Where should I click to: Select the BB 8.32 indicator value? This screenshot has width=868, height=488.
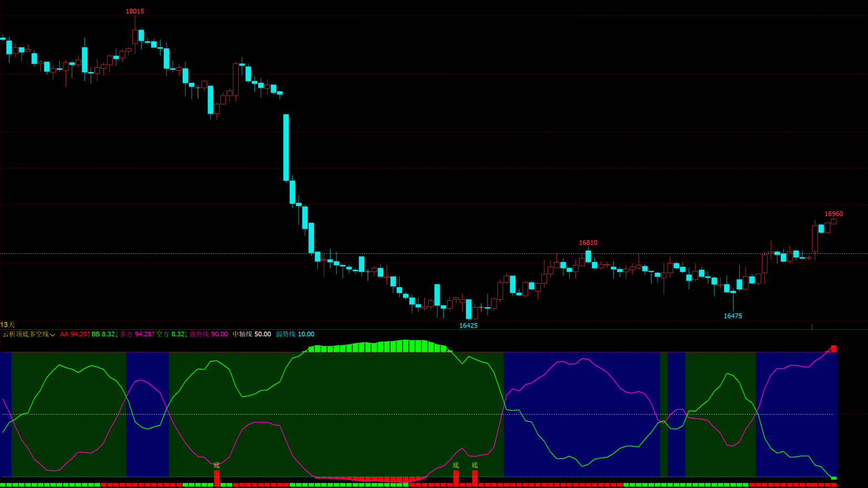104,334
